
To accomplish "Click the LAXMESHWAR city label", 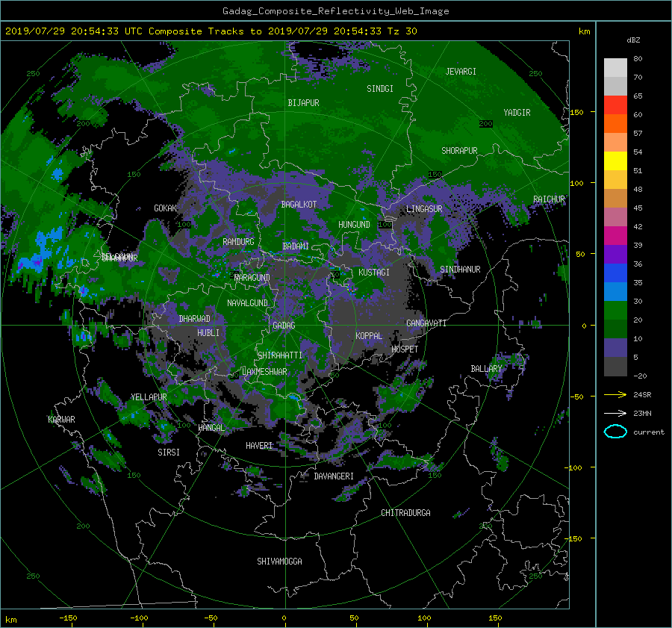I will pos(264,372).
